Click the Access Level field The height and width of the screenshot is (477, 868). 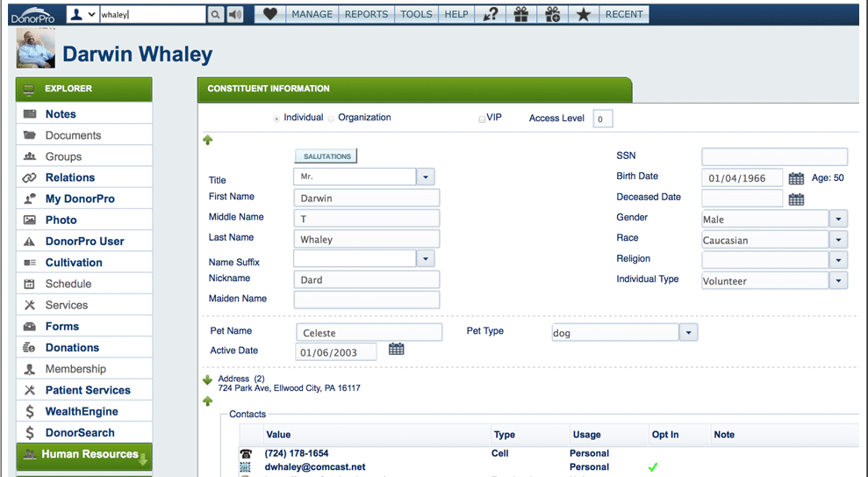[603, 119]
